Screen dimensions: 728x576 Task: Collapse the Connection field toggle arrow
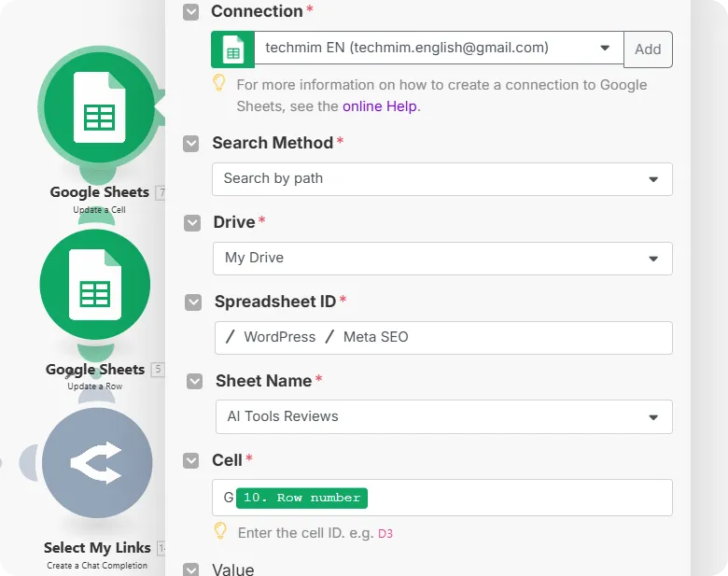click(190, 12)
